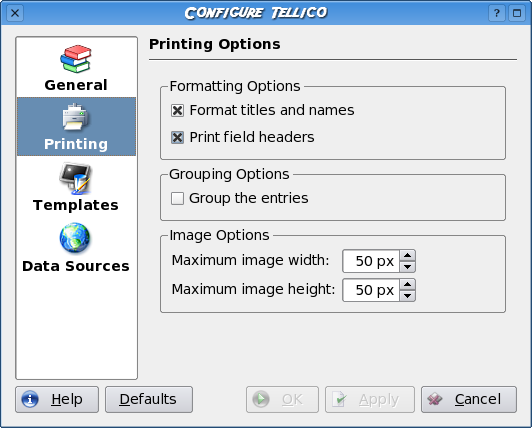532x428 pixels.
Task: Open the Templates monitor icon
Action: pos(76,178)
